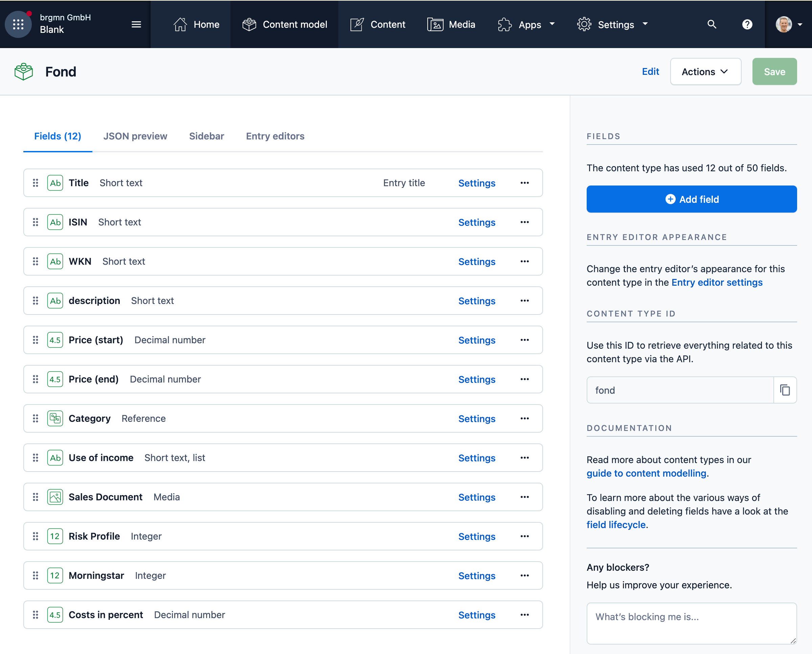Open the Entry editor settings link
Image resolution: width=812 pixels, height=654 pixels.
click(x=717, y=282)
